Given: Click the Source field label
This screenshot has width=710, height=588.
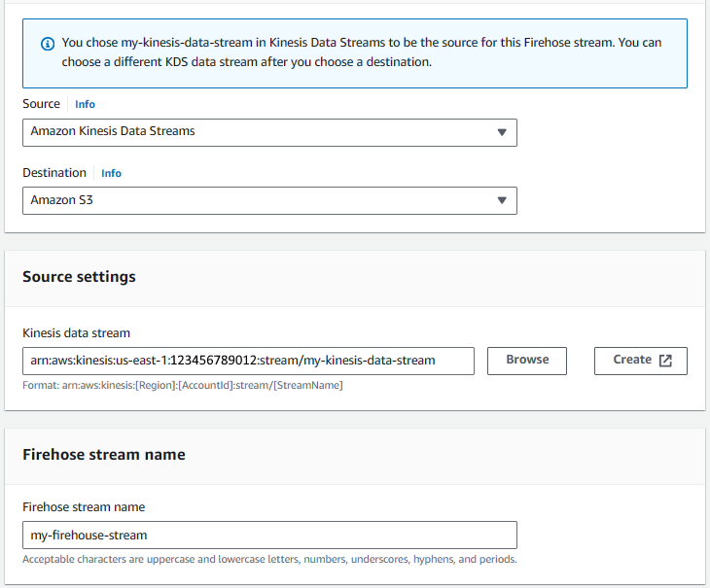Looking at the screenshot, I should (41, 104).
